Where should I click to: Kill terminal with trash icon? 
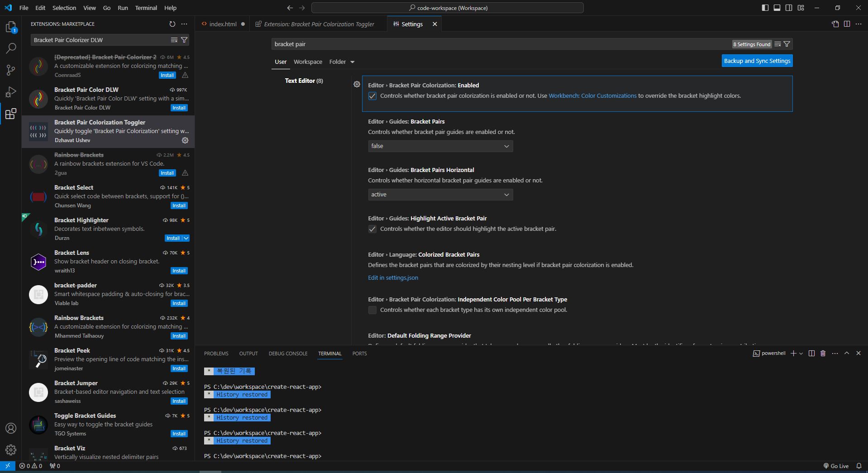(x=823, y=353)
